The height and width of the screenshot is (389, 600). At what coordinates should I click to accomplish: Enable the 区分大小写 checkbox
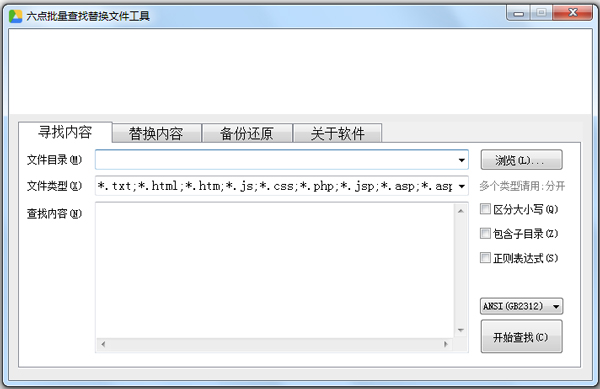tap(485, 209)
